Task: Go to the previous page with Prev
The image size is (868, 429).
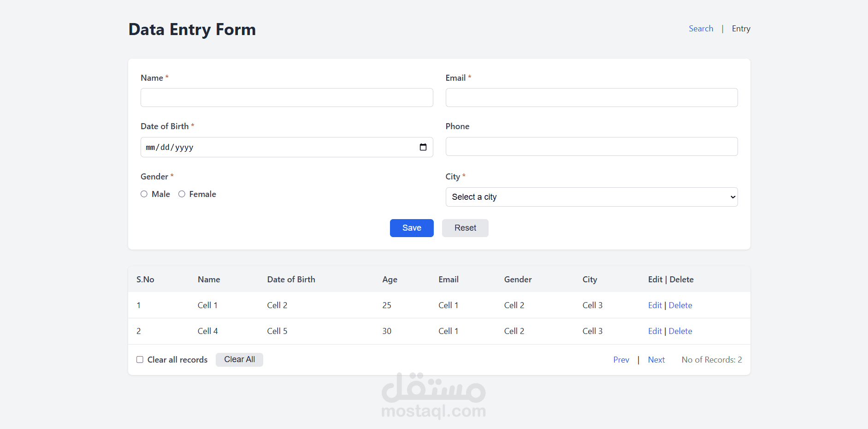Action: coord(621,359)
